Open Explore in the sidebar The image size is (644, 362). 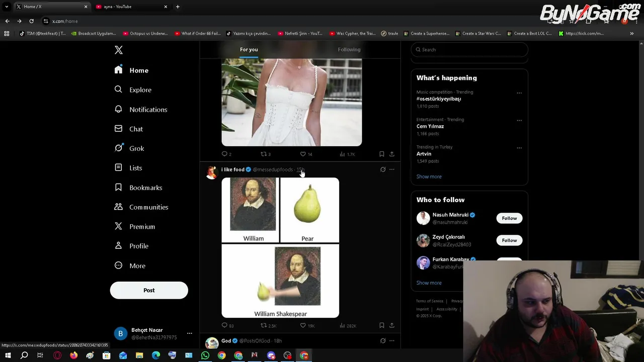(133, 89)
